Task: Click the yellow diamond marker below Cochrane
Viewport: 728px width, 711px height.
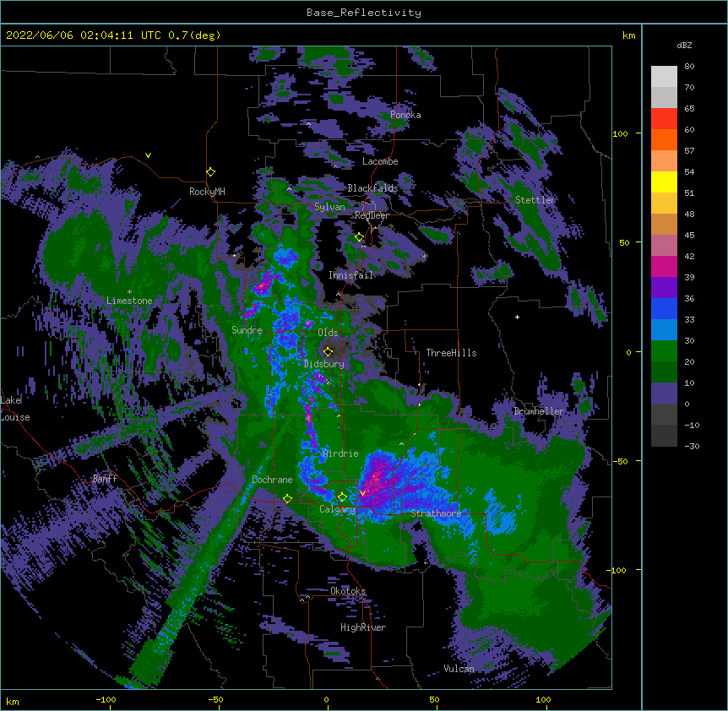Action: (x=287, y=498)
